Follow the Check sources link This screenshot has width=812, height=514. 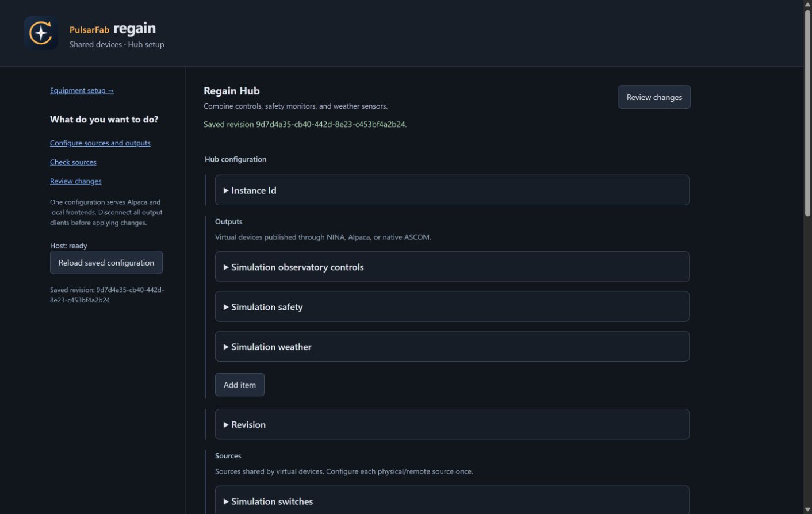(73, 162)
